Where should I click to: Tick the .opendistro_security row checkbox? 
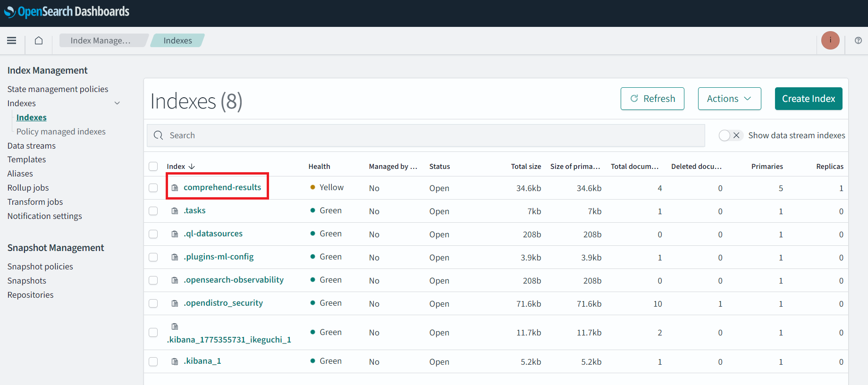(x=153, y=303)
